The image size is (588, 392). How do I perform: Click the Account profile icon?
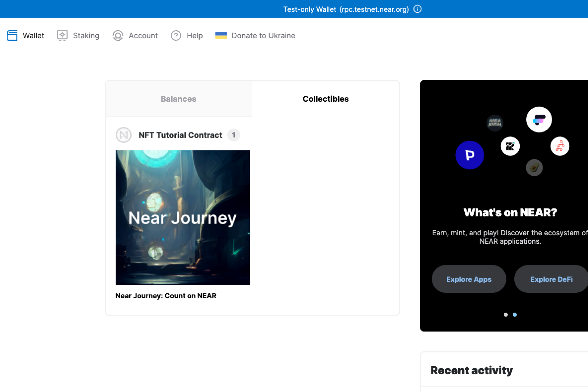pos(118,35)
